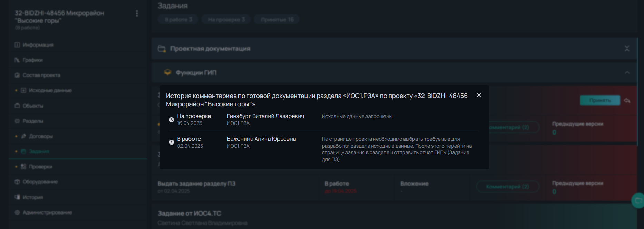The image size is (644, 229).
Task: Open История in the sidebar
Action: click(33, 197)
